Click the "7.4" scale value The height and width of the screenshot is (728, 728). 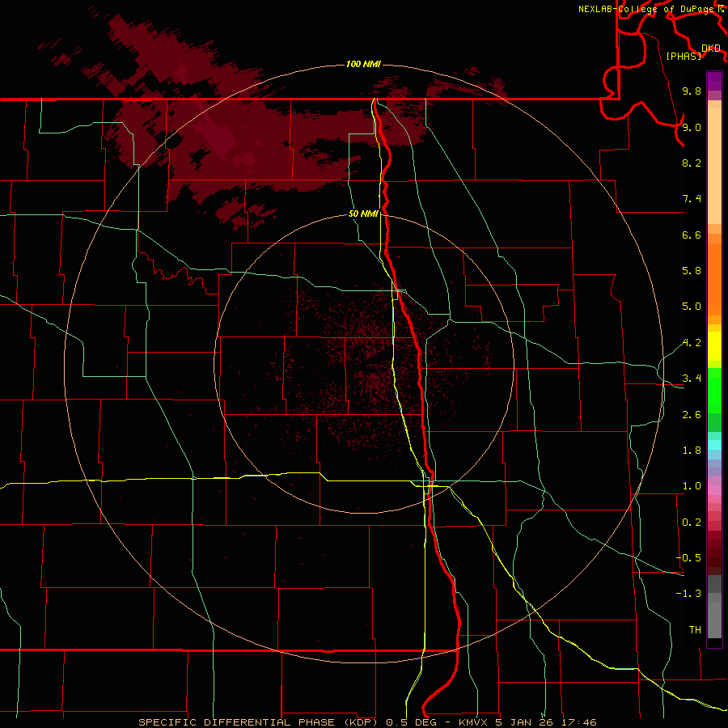click(x=692, y=199)
